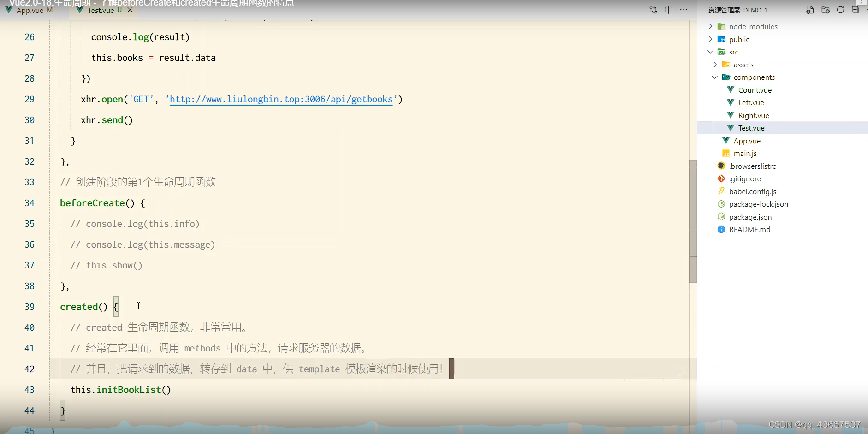Collapse the components folder

[715, 77]
